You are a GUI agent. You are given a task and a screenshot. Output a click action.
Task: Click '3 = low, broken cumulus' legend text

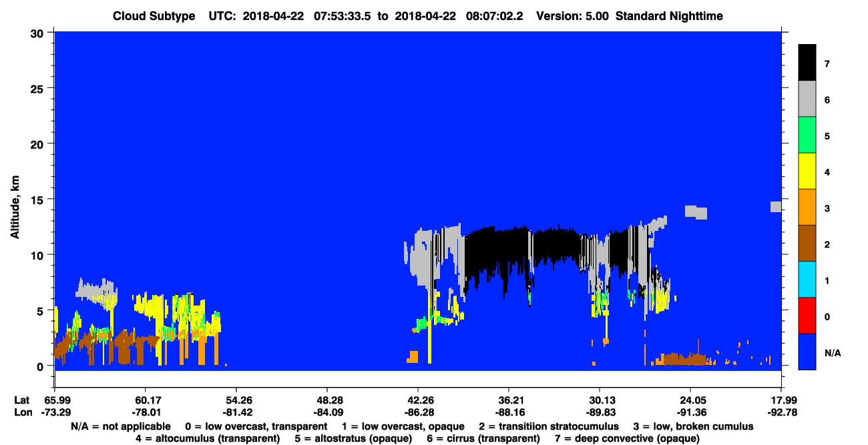pos(693,426)
